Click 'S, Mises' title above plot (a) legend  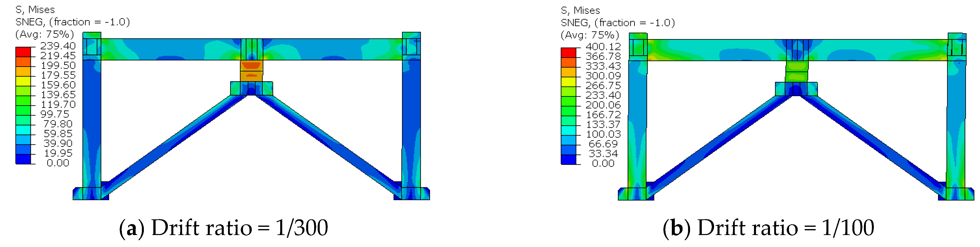point(35,10)
